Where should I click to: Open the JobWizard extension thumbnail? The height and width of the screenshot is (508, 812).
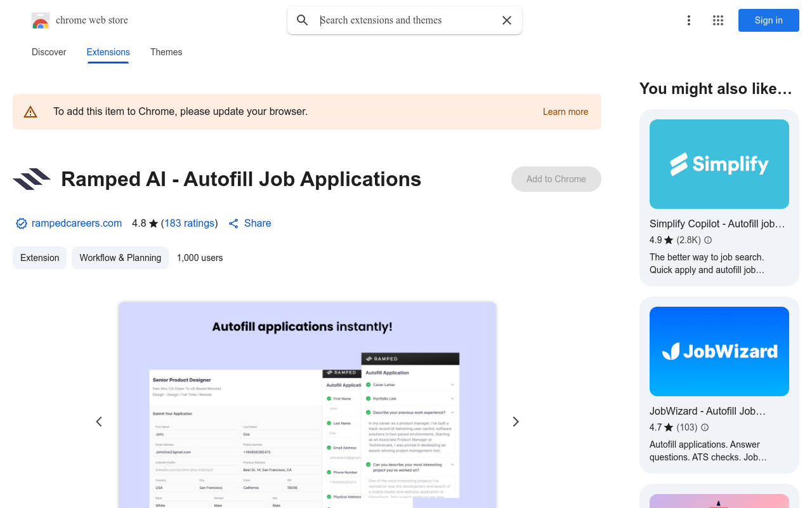pos(719,351)
